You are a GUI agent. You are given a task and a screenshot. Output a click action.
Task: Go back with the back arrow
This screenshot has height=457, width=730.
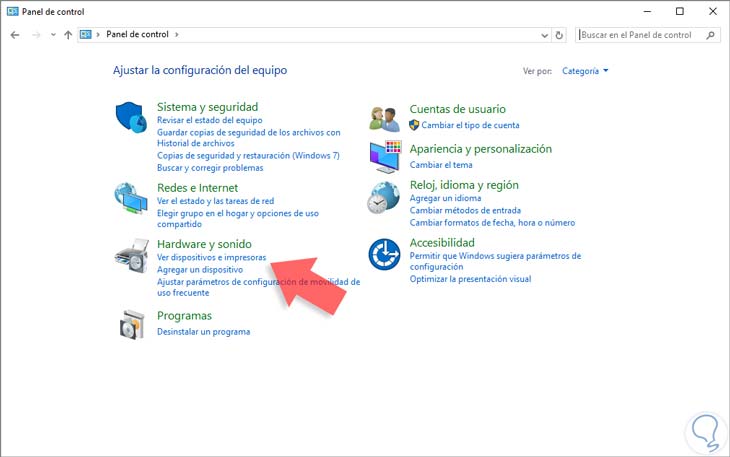pos(15,35)
